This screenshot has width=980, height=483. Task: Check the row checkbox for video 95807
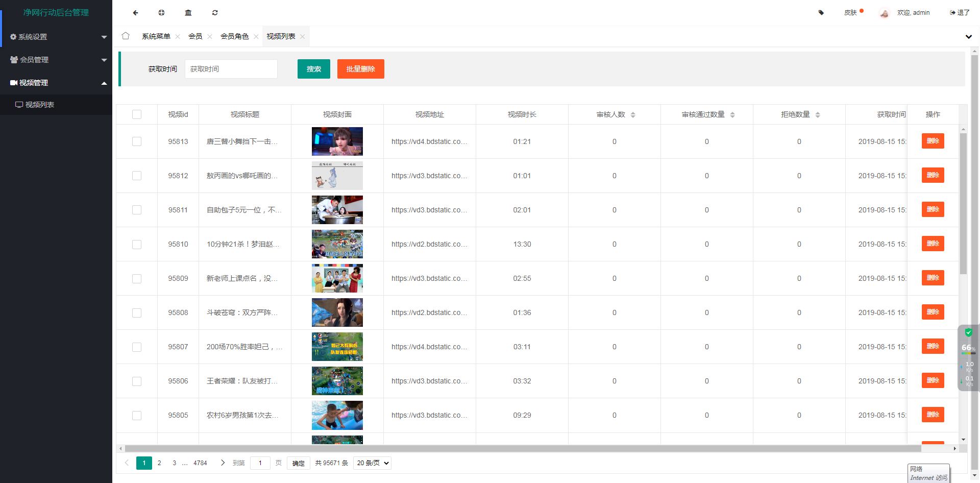click(137, 347)
